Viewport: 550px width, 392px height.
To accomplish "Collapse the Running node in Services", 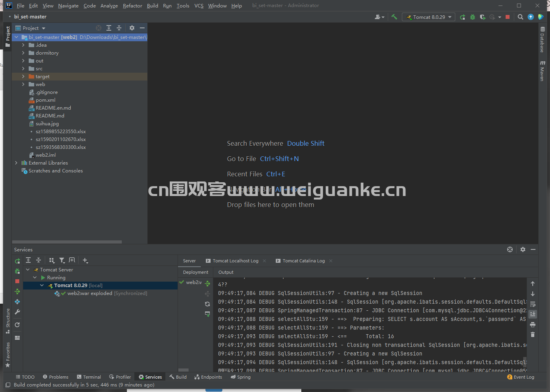I will point(35,277).
